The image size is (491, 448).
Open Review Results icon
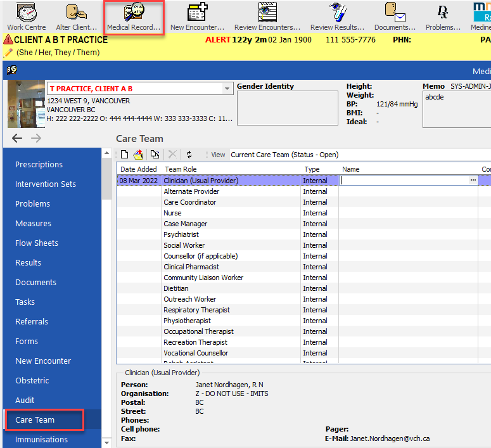pyautogui.click(x=337, y=16)
